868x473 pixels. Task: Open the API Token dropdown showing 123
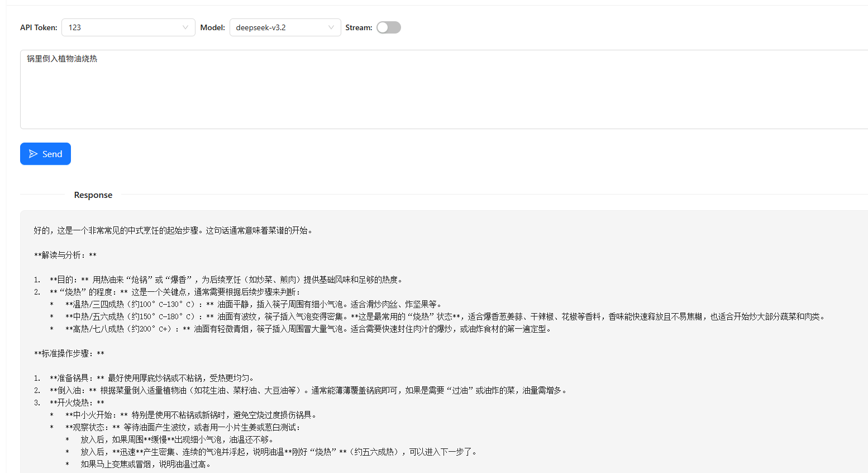pyautogui.click(x=123, y=27)
